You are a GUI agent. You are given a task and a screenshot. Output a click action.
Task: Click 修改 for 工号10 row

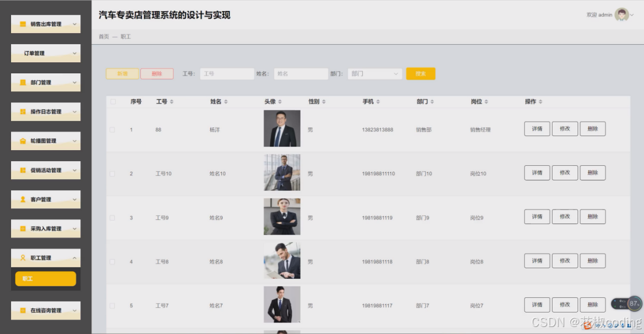click(565, 173)
